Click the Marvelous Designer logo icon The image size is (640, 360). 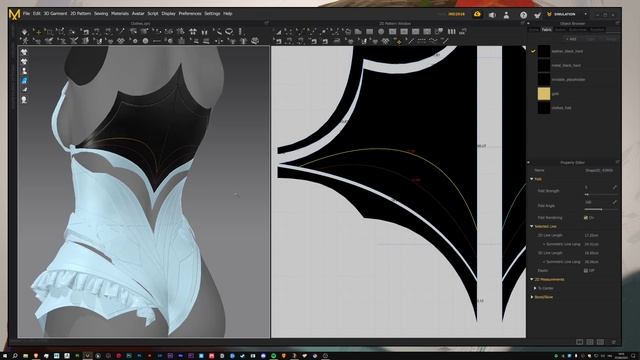pos(14,15)
